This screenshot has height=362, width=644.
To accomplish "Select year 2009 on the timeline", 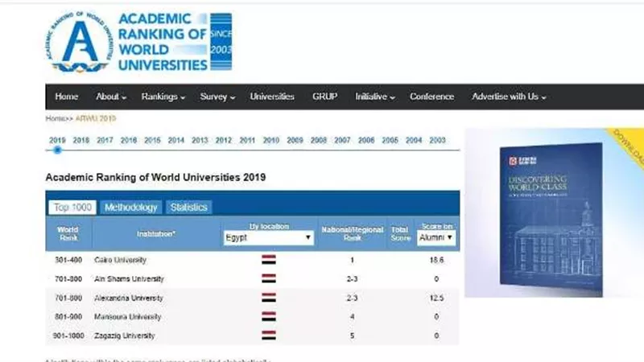I will (x=295, y=140).
